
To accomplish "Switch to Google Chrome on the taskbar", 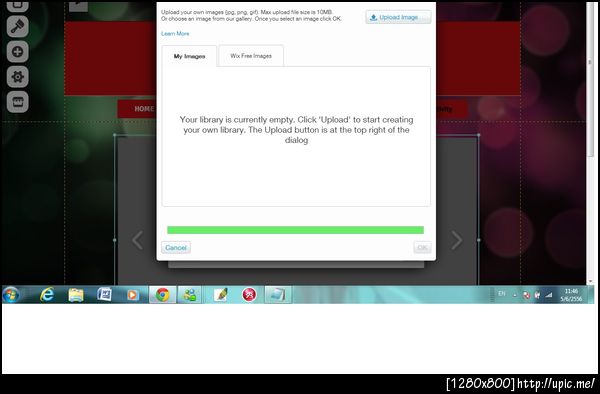I will [162, 295].
